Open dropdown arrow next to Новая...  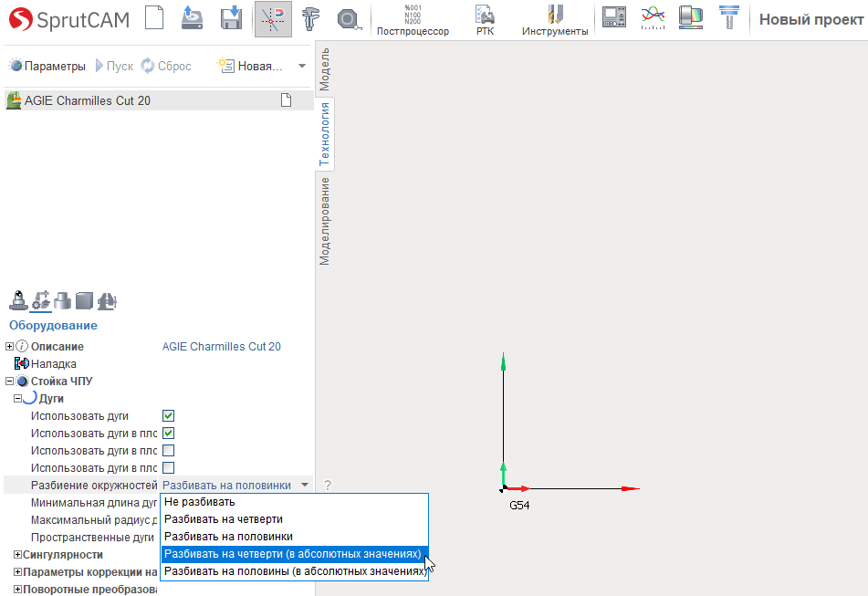tap(302, 66)
